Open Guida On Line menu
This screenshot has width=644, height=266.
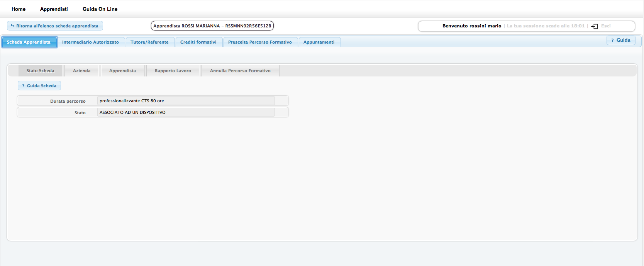click(x=100, y=9)
